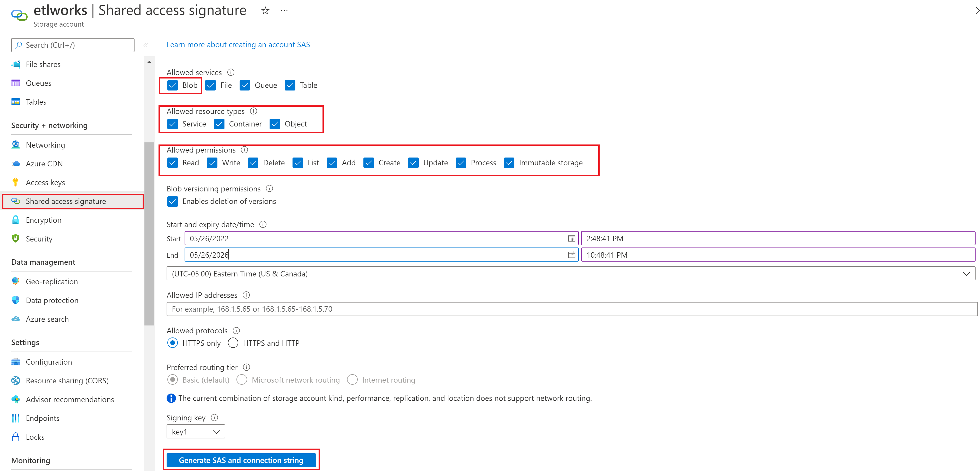Viewport: 980px width, 471px height.
Task: Click the Azure CDN cloud icon
Action: click(x=16, y=164)
